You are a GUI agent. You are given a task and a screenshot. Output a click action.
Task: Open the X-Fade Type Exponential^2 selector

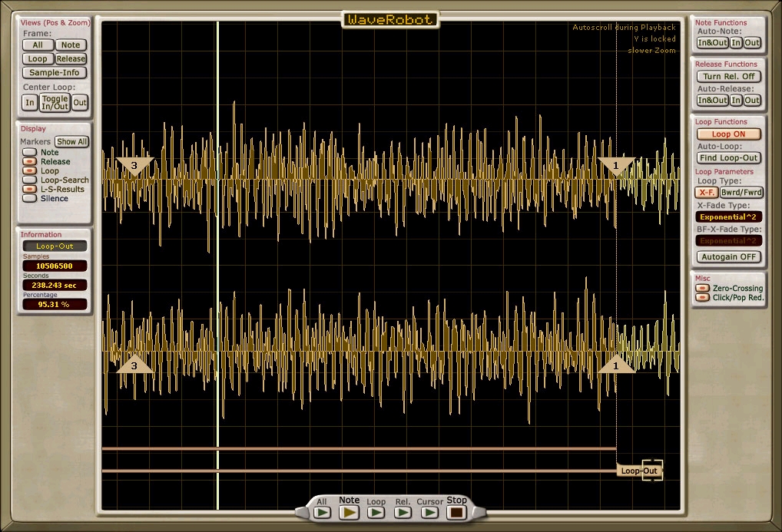729,217
